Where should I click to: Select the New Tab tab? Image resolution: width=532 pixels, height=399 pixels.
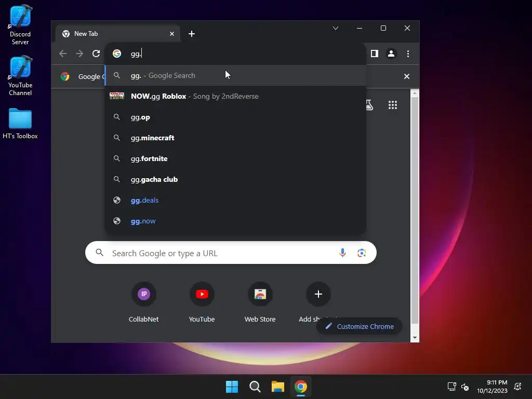pos(117,34)
